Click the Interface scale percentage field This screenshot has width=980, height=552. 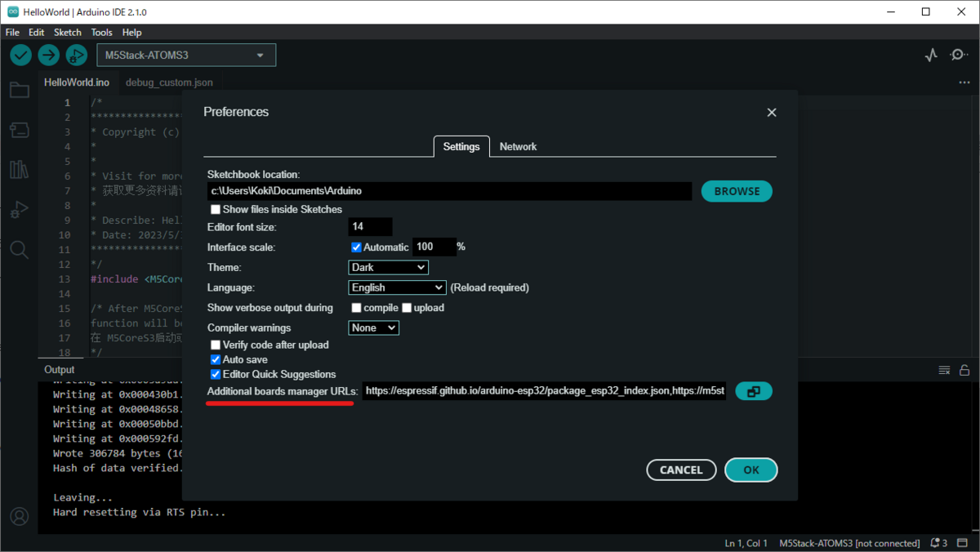(434, 247)
